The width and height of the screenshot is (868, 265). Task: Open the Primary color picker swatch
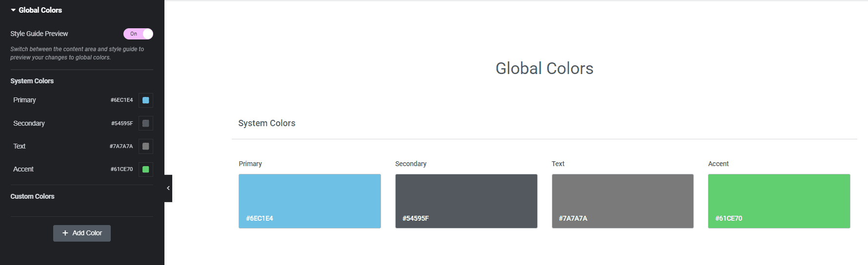pos(145,100)
